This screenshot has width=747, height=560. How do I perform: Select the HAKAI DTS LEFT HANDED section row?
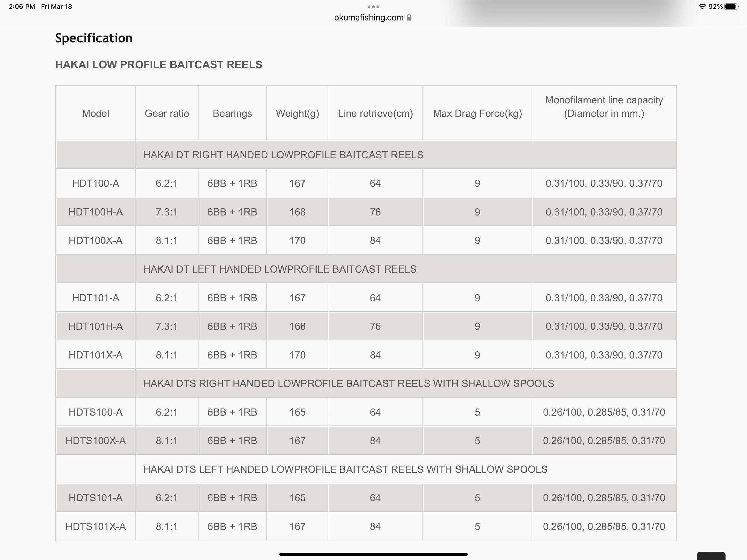coord(366,469)
